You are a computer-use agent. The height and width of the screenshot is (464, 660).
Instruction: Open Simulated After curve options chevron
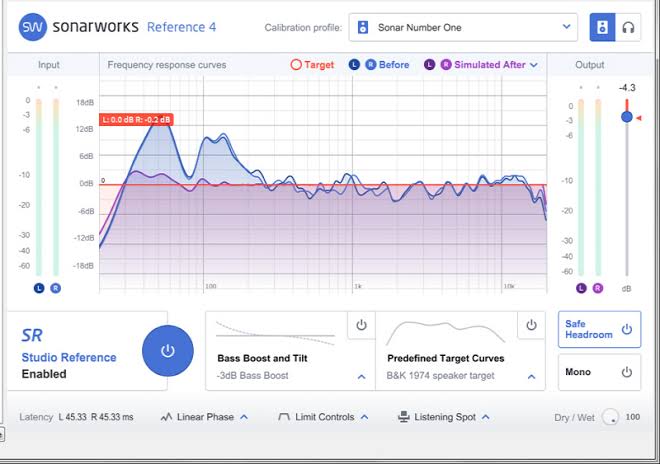point(534,65)
